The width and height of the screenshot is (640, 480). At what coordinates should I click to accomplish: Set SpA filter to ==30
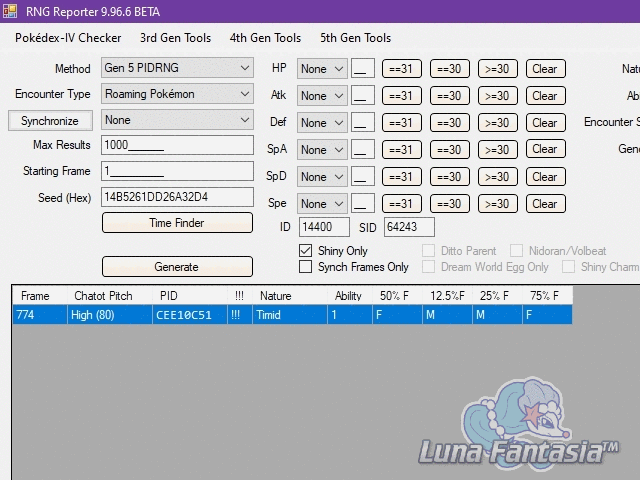450,150
